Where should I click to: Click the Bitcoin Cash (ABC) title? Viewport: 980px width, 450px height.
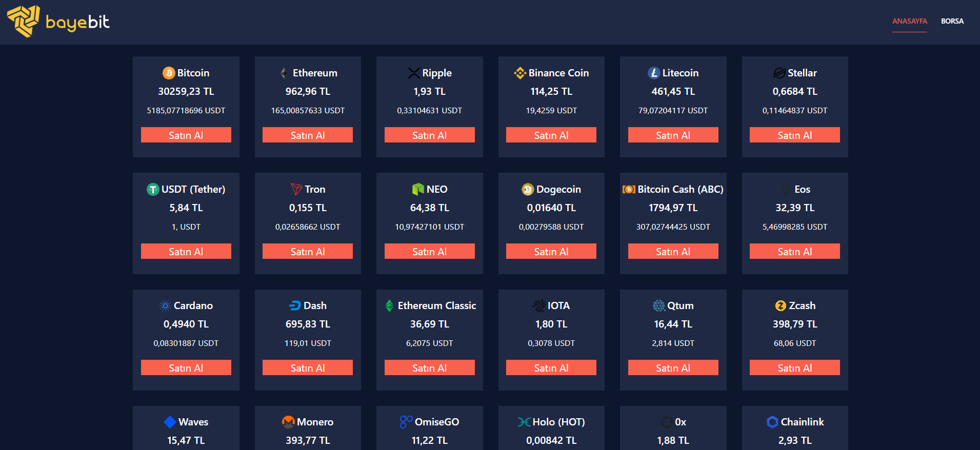(681, 189)
